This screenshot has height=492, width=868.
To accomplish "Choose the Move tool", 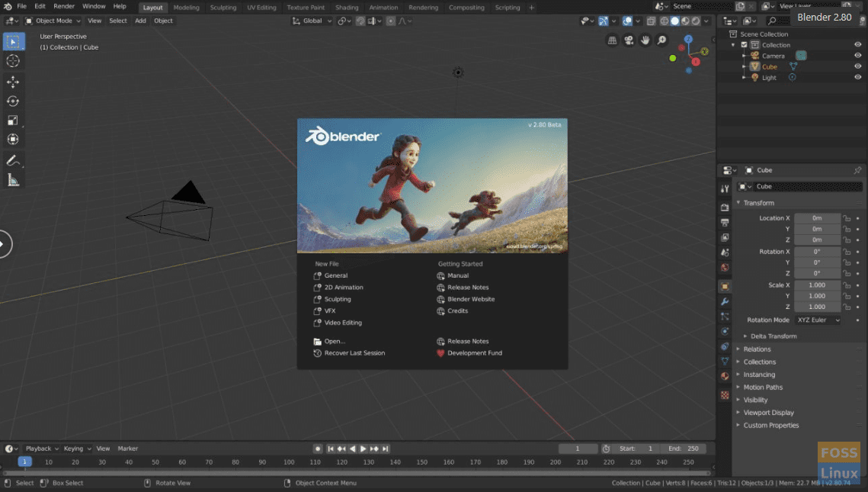I will [13, 82].
